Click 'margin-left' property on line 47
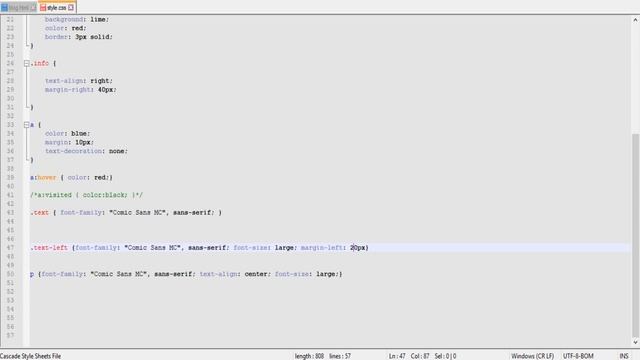The image size is (640, 360). [x=321, y=248]
